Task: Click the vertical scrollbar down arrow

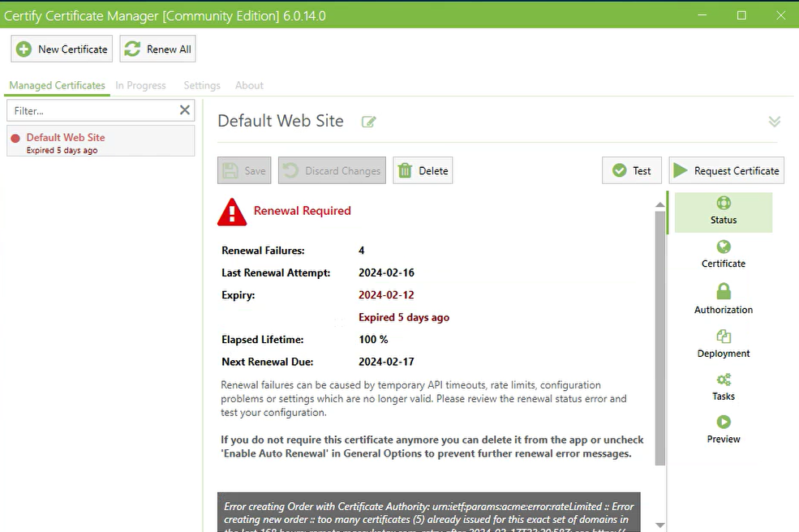Action: point(659,523)
